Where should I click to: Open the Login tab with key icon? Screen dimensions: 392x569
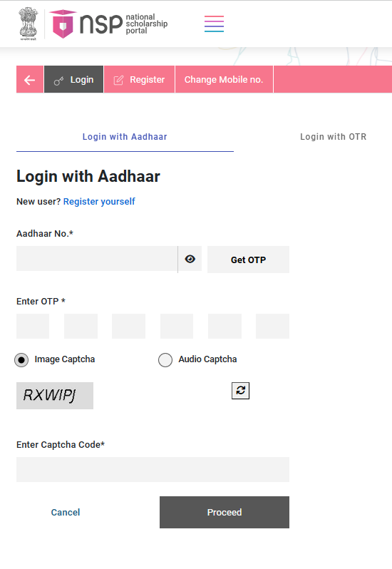pos(74,79)
